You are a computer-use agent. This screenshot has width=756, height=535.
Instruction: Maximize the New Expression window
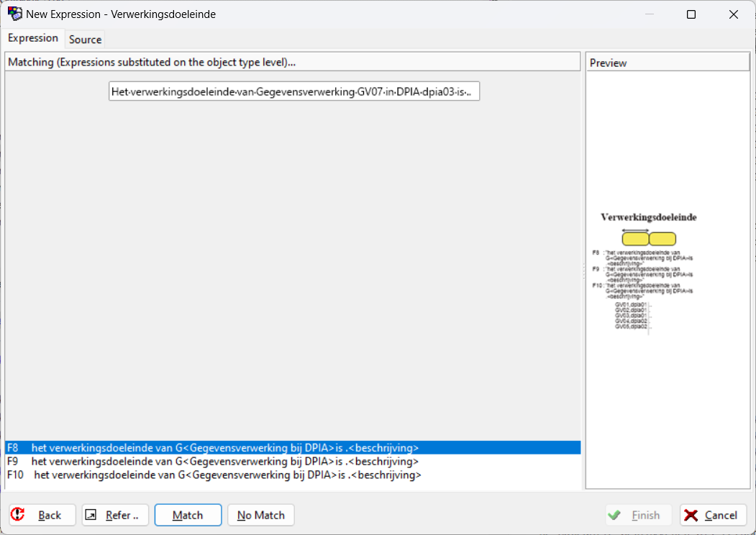pyautogui.click(x=691, y=14)
